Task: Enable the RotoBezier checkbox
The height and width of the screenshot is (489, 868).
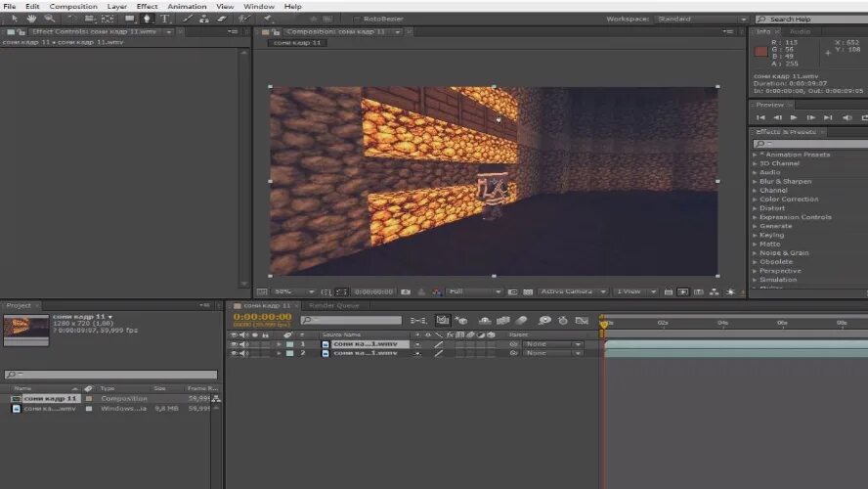Action: (357, 19)
